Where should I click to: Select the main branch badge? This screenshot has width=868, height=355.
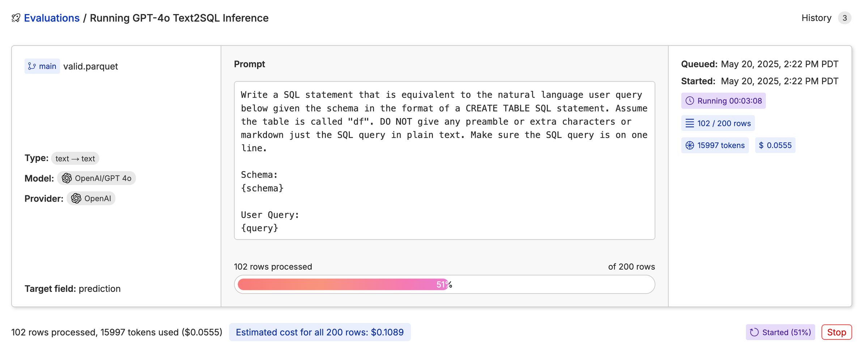[42, 66]
